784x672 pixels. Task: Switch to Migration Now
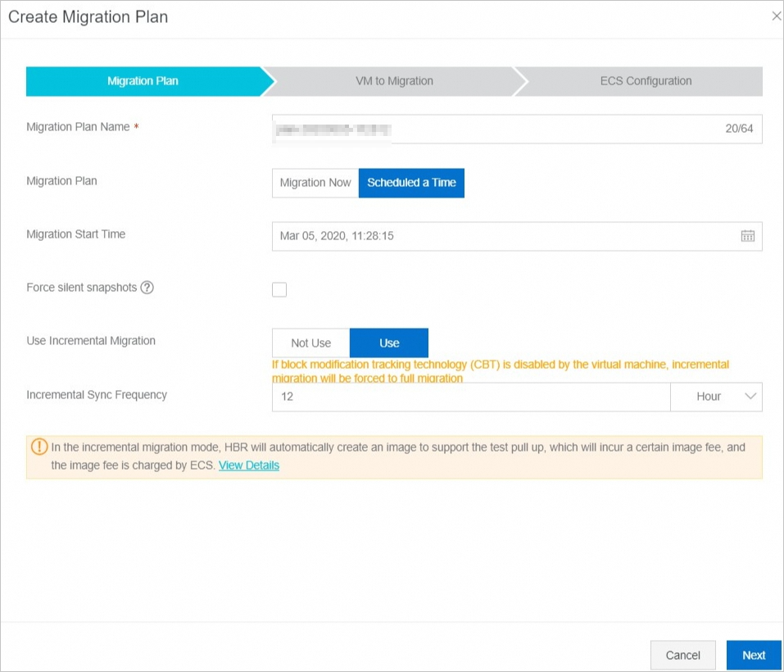point(315,183)
